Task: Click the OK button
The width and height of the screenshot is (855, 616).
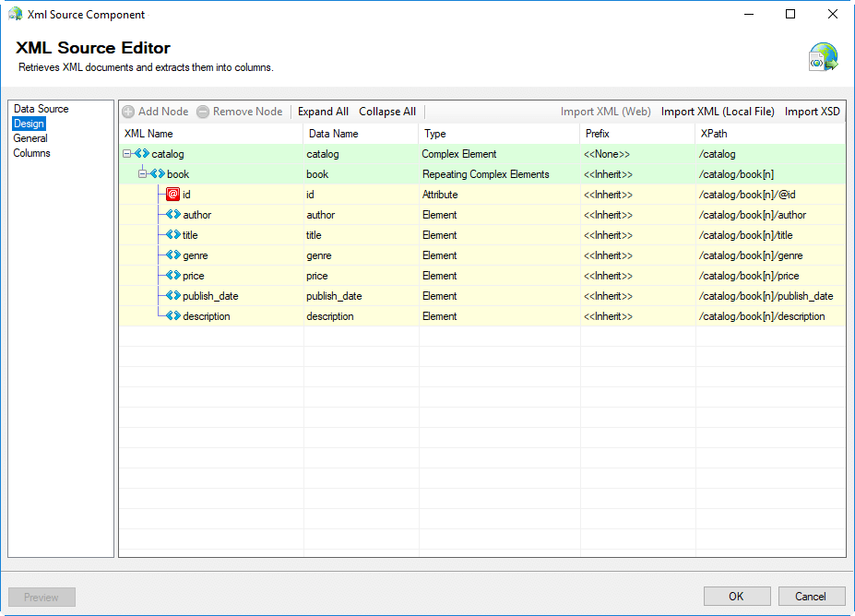Action: click(737, 597)
